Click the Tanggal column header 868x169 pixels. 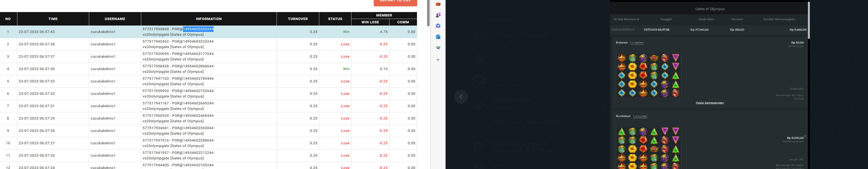click(x=666, y=19)
